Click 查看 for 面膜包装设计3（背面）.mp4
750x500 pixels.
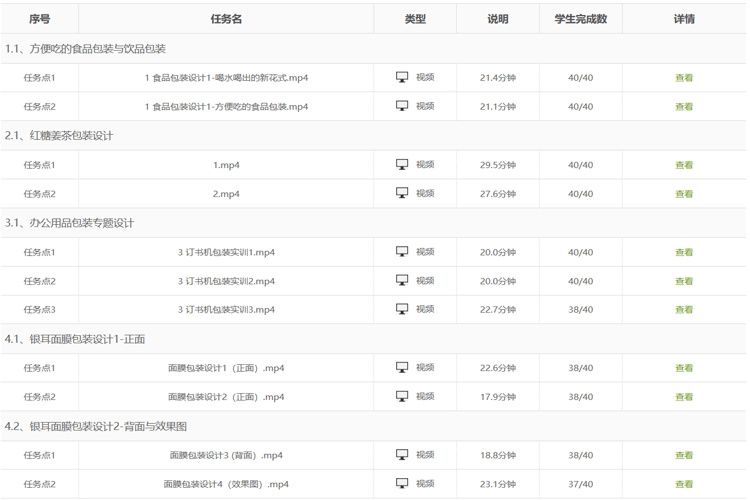(x=684, y=456)
